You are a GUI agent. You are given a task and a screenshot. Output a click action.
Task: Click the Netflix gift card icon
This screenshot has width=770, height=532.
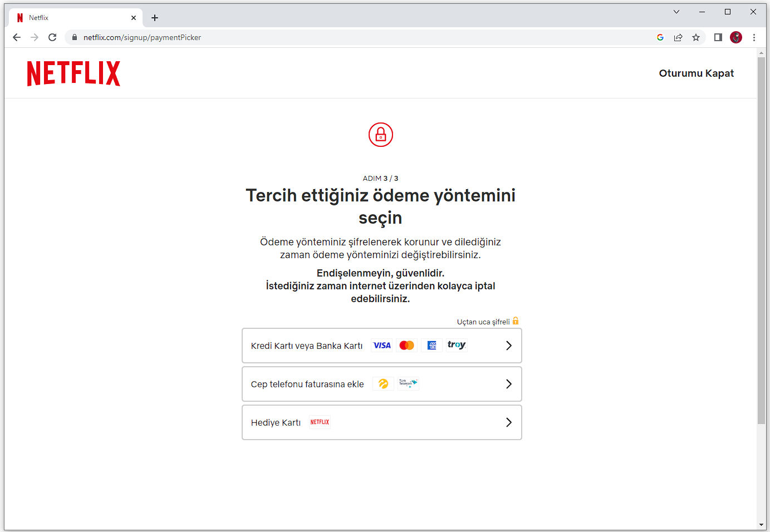click(x=320, y=422)
